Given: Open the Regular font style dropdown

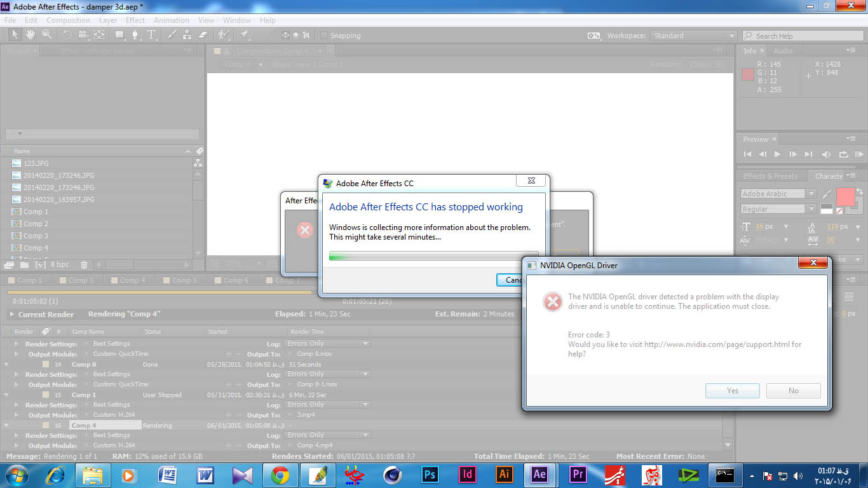Looking at the screenshot, I should [x=778, y=209].
